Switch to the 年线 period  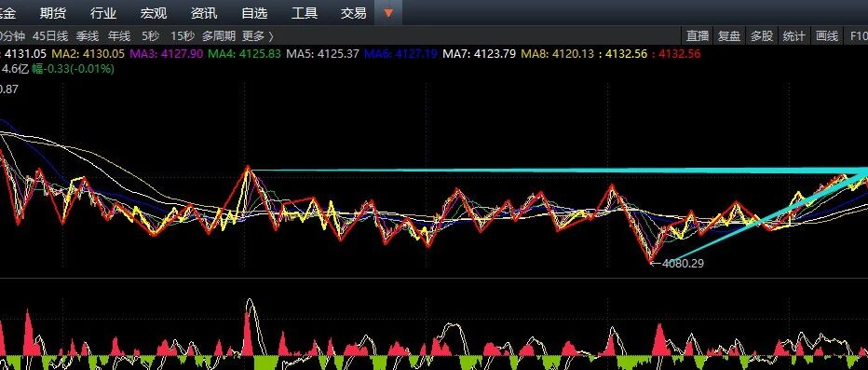pyautogui.click(x=119, y=36)
